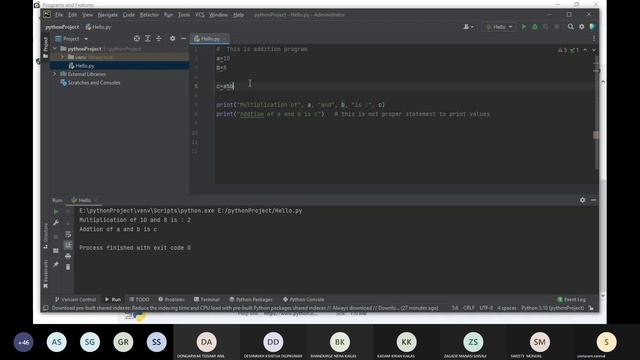Rerun Hello from the Run panel play icon

56,212
